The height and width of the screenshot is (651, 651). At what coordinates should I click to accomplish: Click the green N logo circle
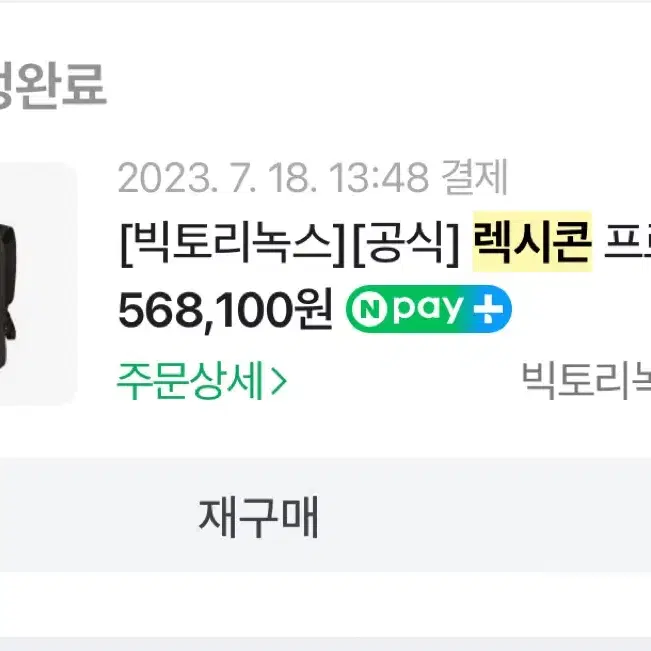click(369, 309)
